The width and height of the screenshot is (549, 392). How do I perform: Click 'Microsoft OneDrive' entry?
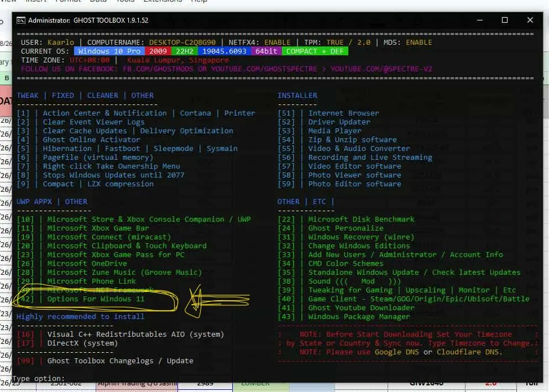(87, 264)
